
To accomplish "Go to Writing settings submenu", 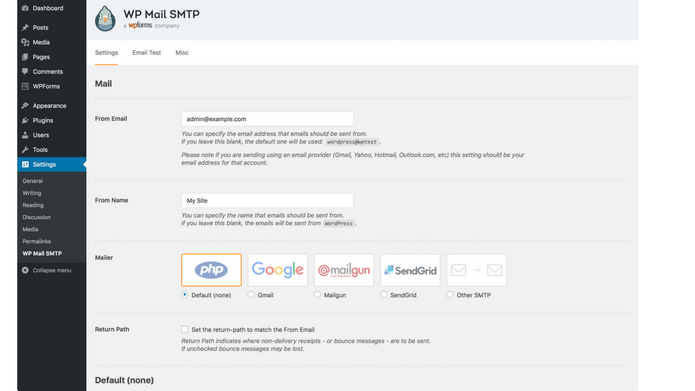I will (x=32, y=193).
